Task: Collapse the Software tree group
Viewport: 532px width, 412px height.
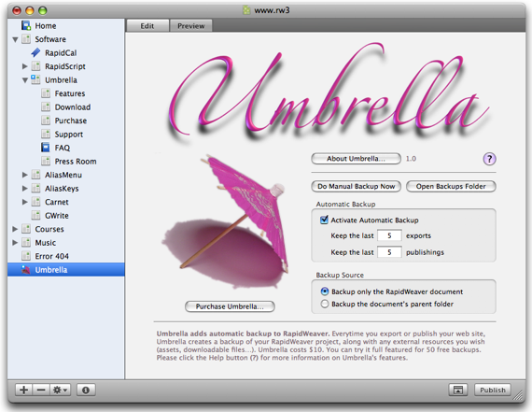Action: (15, 39)
